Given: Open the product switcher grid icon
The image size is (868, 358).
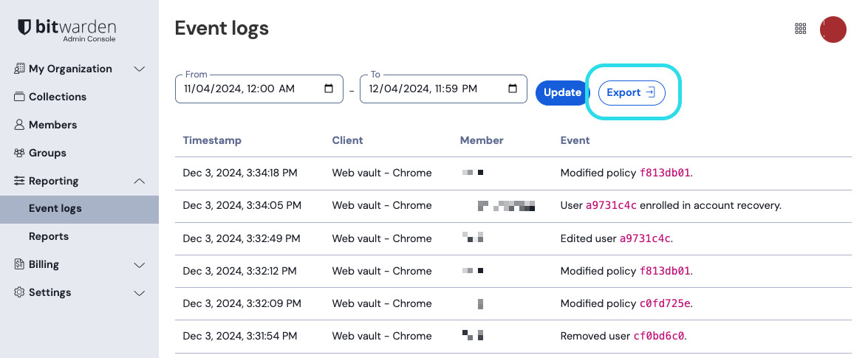Looking at the screenshot, I should pos(800,29).
